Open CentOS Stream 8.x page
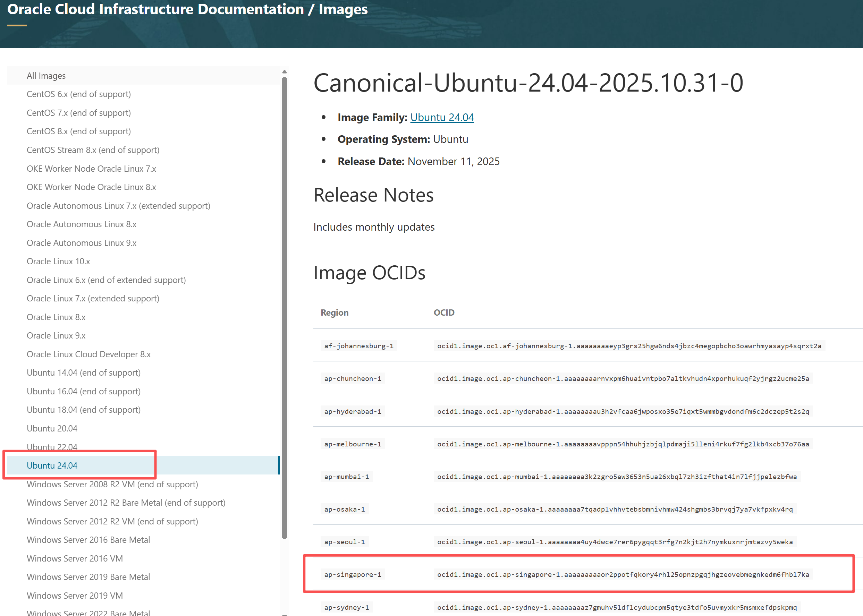This screenshot has width=863, height=616. coord(93,150)
